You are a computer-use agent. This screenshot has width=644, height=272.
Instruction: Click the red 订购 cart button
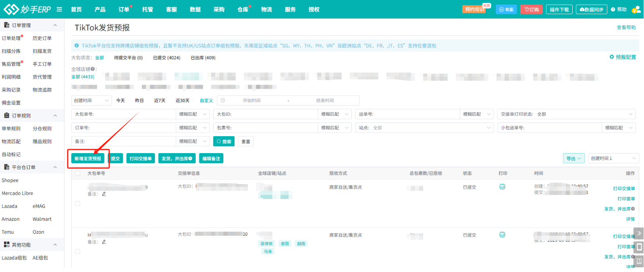coord(532,9)
